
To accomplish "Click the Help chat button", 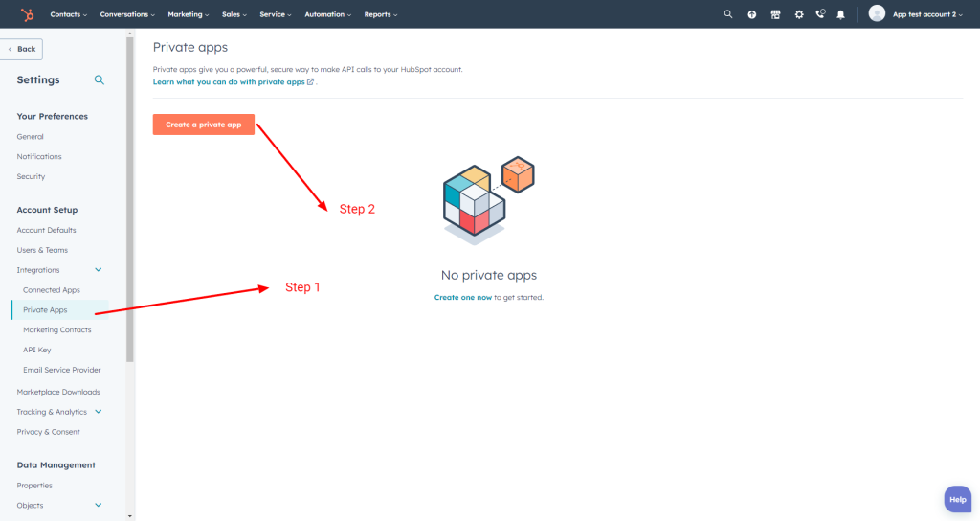I will 957,499.
